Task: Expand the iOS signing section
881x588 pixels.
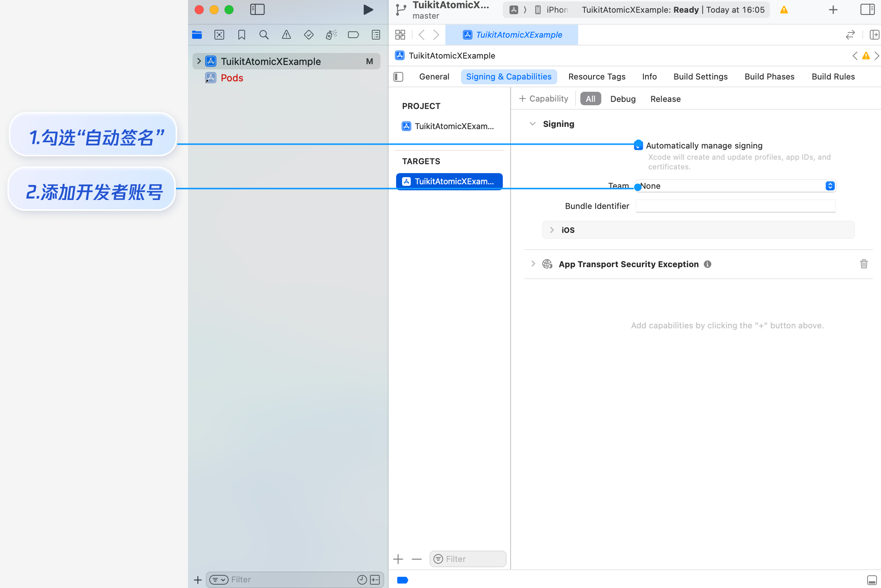Action: [552, 230]
